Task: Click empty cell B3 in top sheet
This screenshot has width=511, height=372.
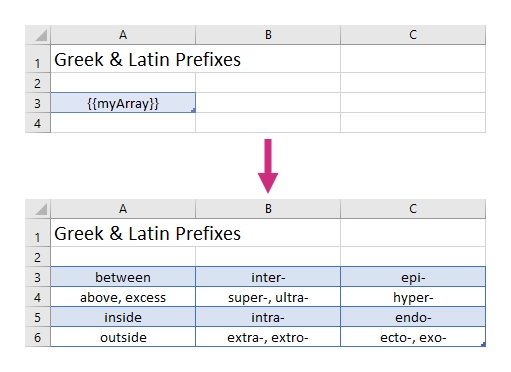Action: (x=268, y=103)
